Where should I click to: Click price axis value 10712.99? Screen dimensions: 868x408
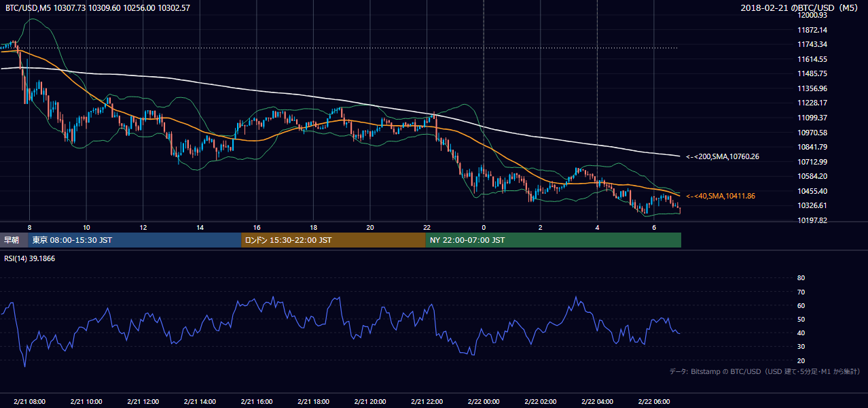pyautogui.click(x=813, y=162)
